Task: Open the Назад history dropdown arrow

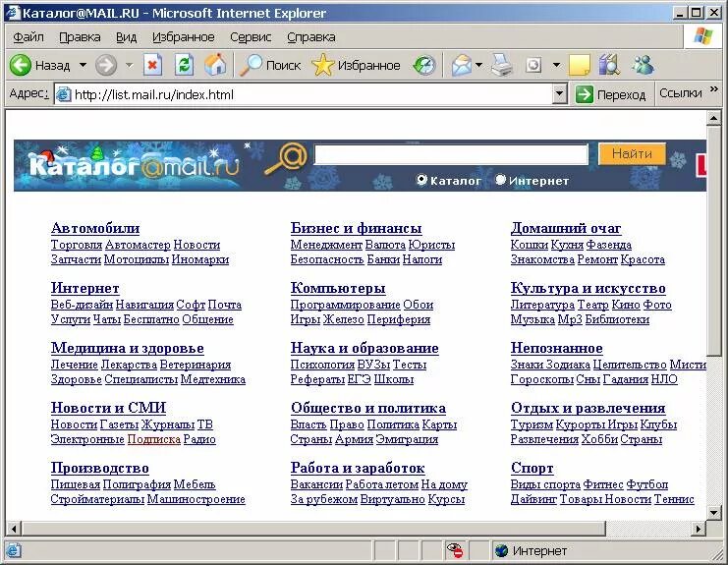Action: pos(83,65)
